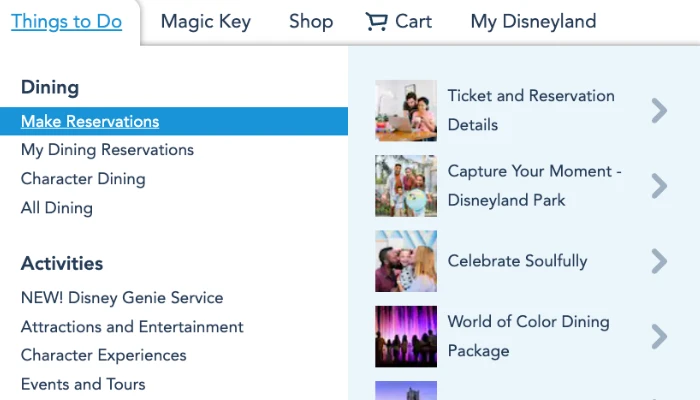The height and width of the screenshot is (400, 700).
Task: Expand Ticket and Reservation Details chevron
Action: coord(659,110)
